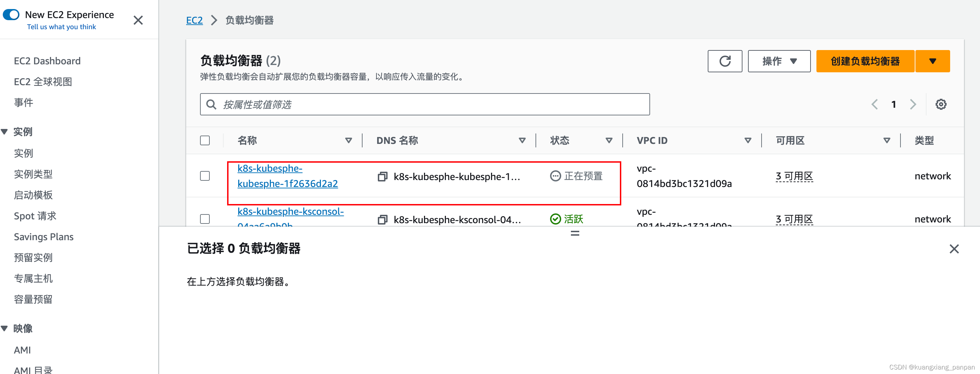The width and height of the screenshot is (980, 374).
Task: Sort by the 可用区 column arrow
Action: [x=887, y=140]
